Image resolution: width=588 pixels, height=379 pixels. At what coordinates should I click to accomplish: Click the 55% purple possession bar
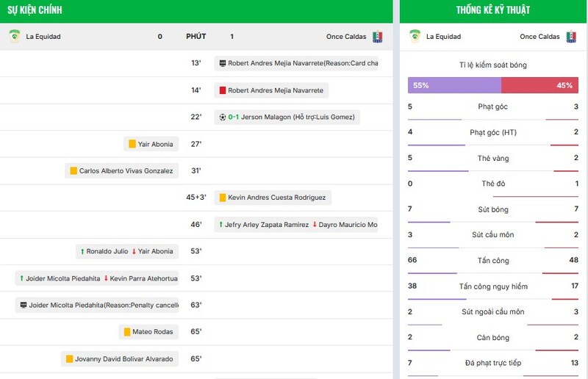click(454, 85)
